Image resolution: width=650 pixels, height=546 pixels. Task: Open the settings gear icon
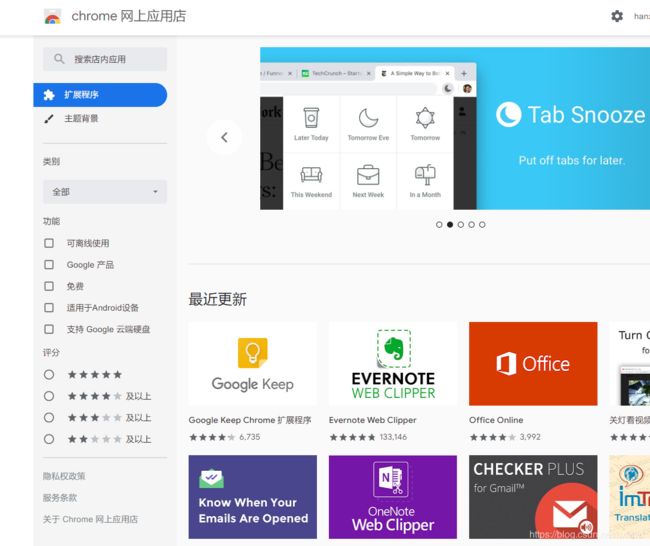pos(617,16)
